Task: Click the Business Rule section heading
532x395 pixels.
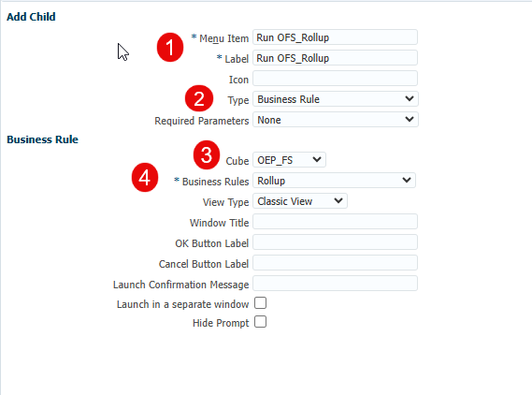Action: coord(42,139)
